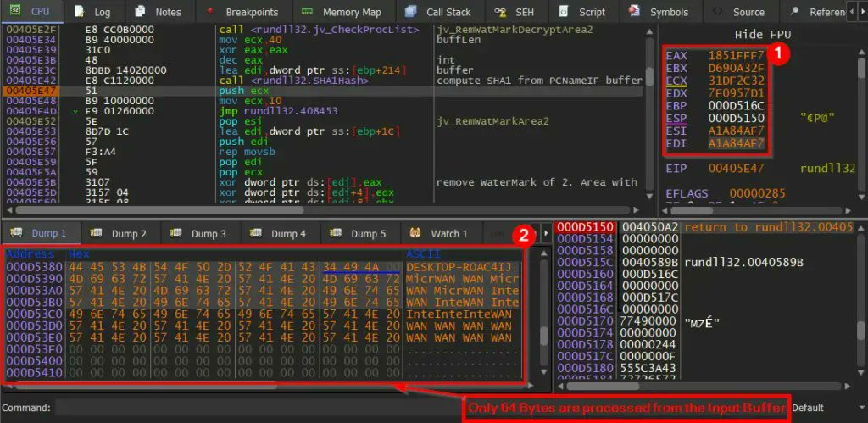Open the Source tab
The width and height of the screenshot is (868, 423).
coord(740,12)
